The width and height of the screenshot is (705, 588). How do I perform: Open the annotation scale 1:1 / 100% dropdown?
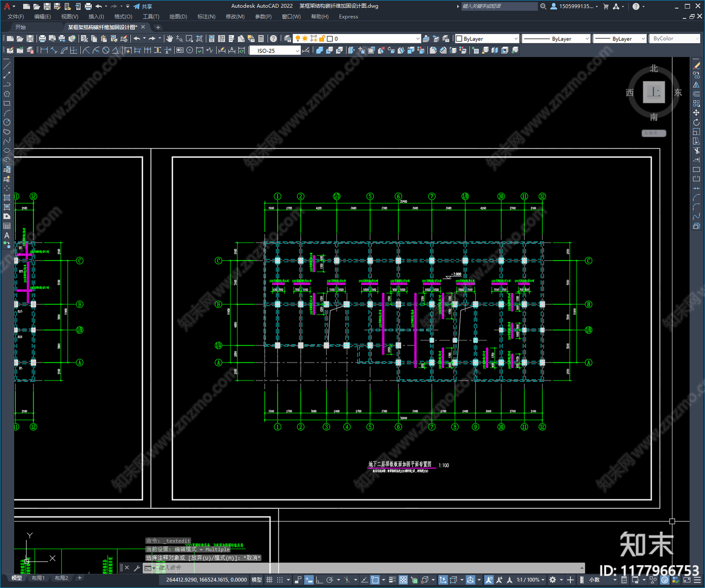[531, 580]
